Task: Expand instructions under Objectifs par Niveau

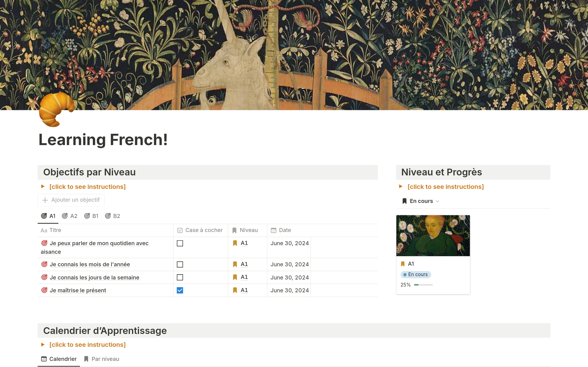Action: point(87,187)
